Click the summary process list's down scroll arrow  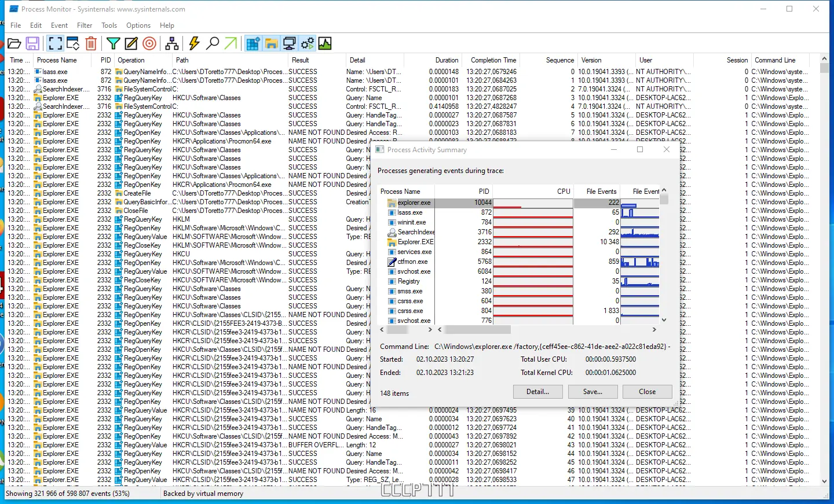[x=664, y=320]
